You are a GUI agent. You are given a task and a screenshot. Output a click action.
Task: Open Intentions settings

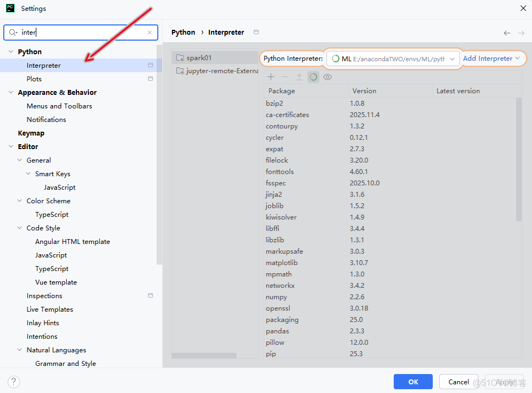pos(42,337)
